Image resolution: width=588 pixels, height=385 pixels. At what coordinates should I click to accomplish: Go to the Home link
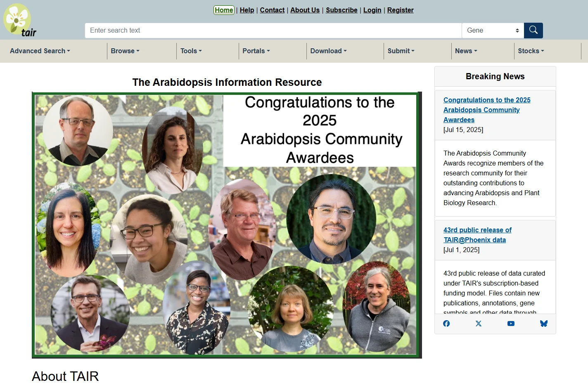point(224,10)
